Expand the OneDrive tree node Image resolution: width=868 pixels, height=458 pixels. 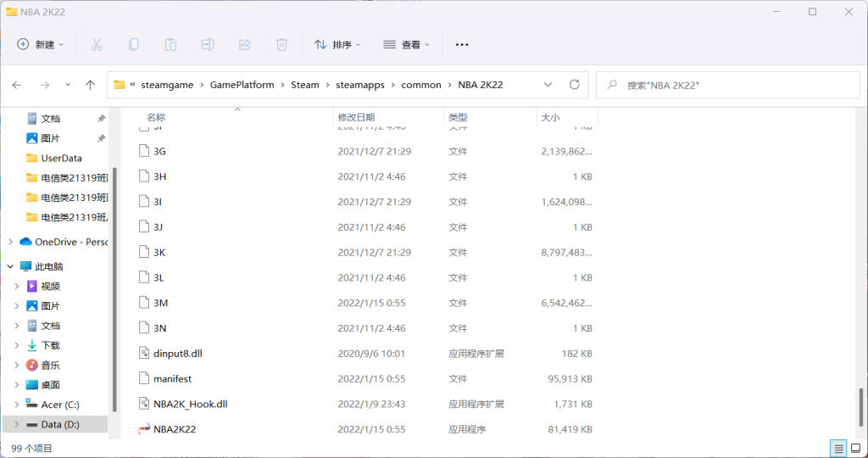pos(10,242)
